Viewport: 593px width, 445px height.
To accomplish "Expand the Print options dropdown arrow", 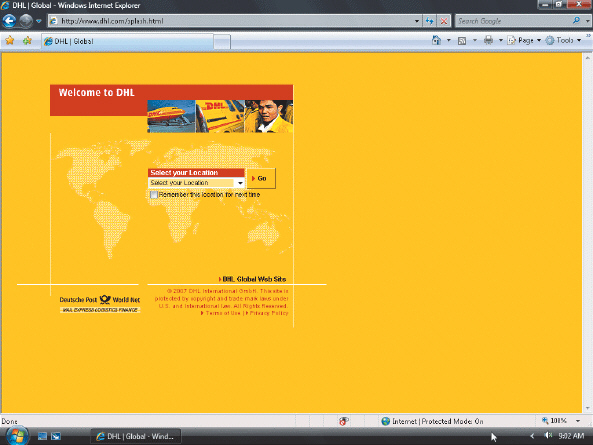I will (500, 40).
